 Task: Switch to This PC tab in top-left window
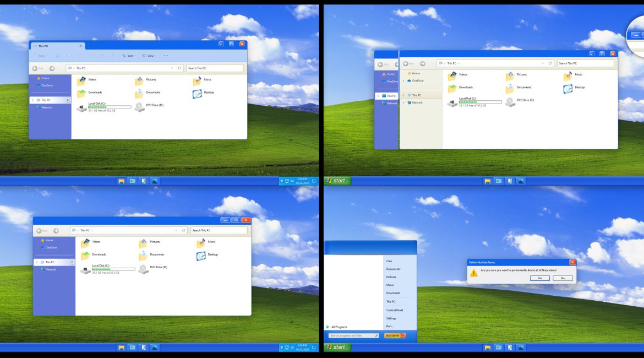pos(57,46)
